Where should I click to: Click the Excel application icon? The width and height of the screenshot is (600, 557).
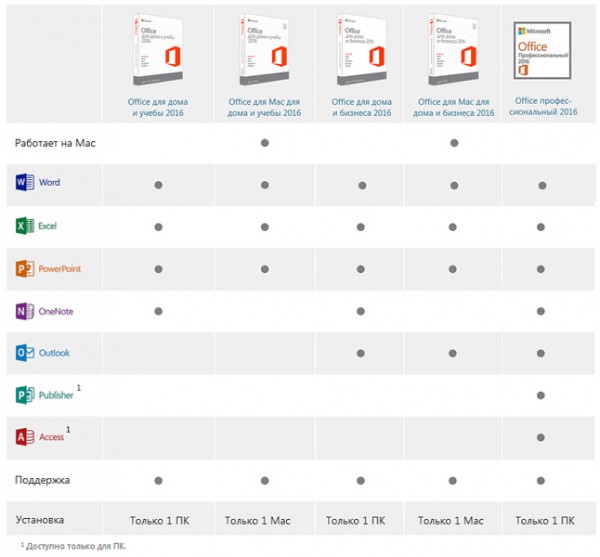point(25,226)
